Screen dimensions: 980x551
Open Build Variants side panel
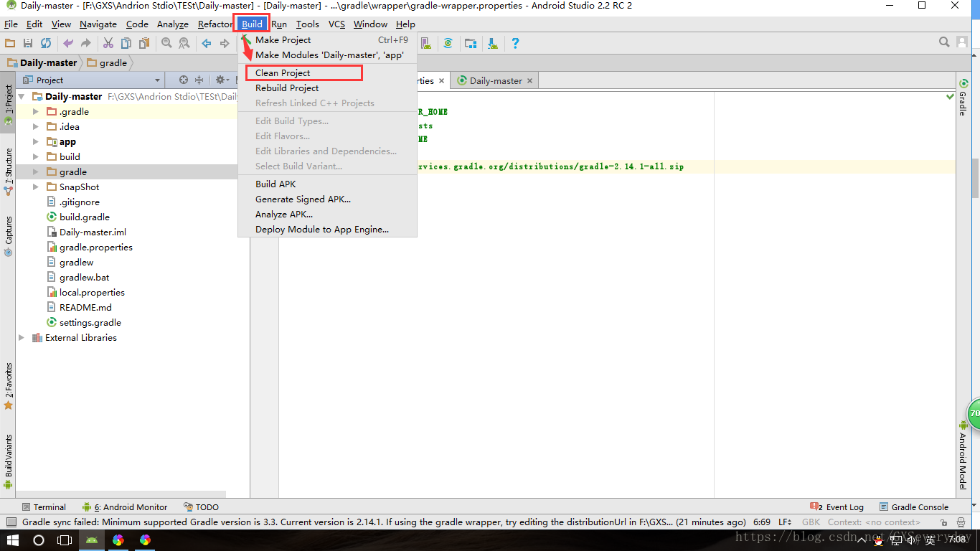pyautogui.click(x=9, y=461)
